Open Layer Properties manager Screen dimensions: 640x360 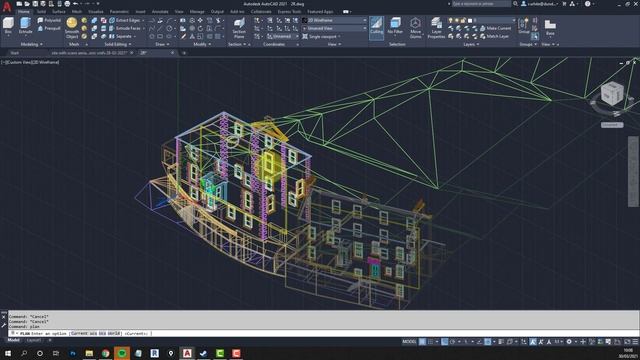point(436,28)
